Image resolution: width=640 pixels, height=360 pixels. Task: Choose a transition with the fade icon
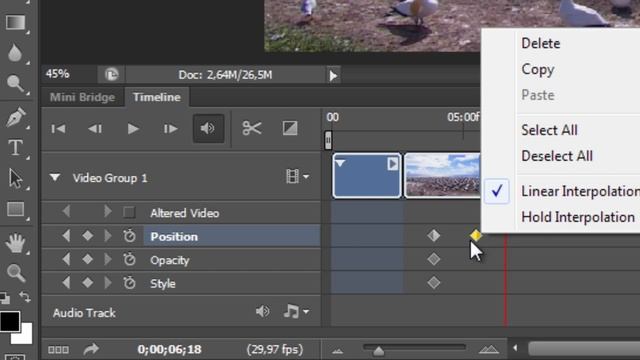(x=290, y=128)
